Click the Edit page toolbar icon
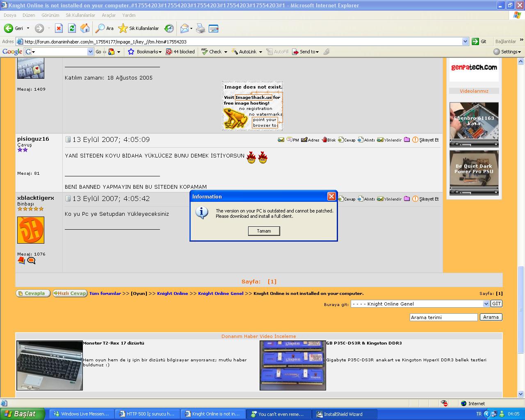The image size is (525, 420). [213, 28]
